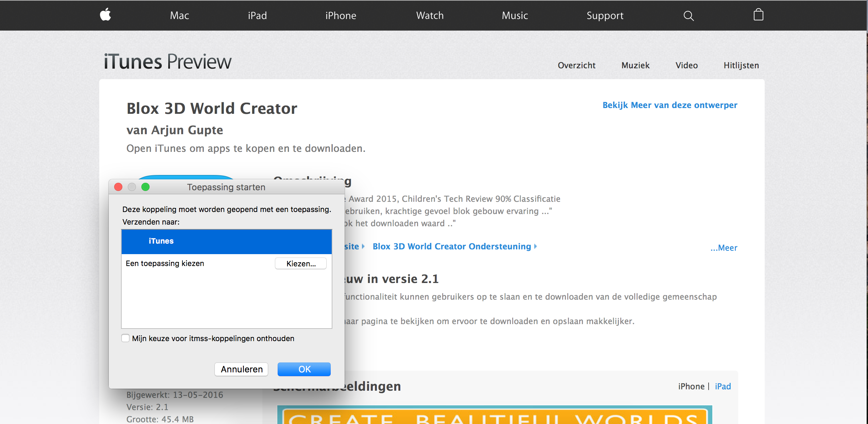Click the iTunes Preview heading
The width and height of the screenshot is (868, 424).
pos(168,62)
